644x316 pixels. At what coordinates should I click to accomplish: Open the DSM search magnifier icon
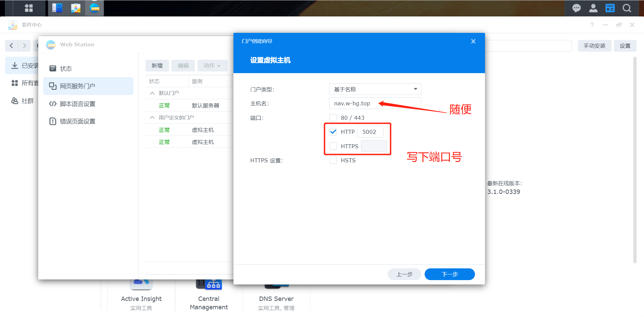[x=627, y=8]
